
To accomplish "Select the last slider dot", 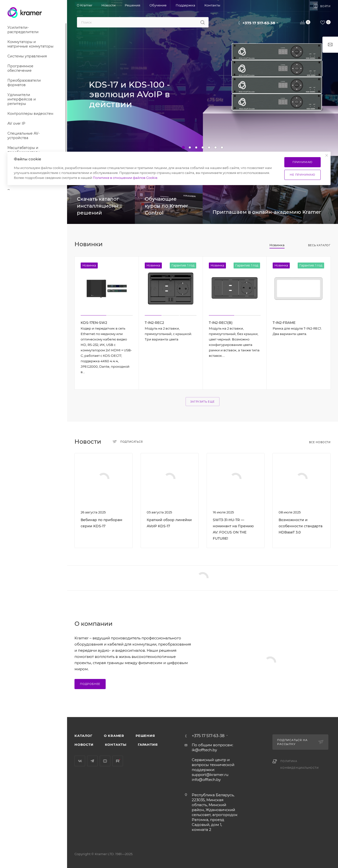I will pos(222,147).
